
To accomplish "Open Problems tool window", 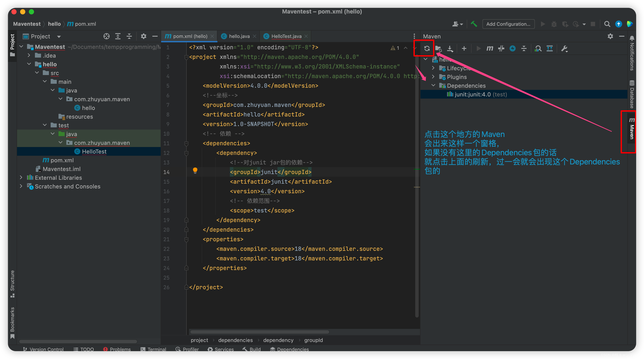I will [x=117, y=349].
